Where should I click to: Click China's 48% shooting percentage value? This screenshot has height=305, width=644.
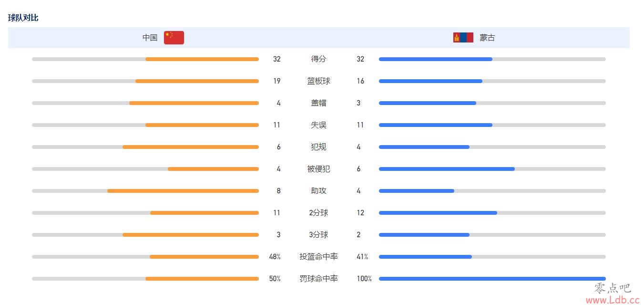point(275,257)
